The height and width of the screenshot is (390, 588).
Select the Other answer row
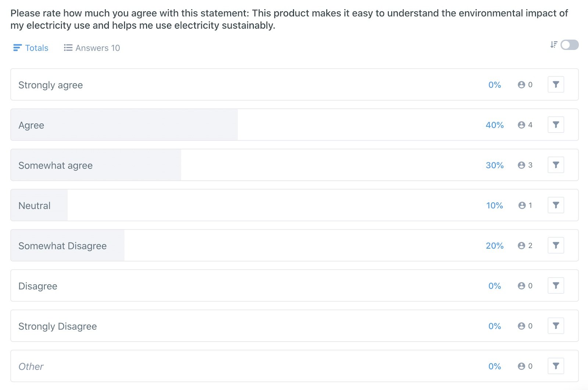click(294, 366)
